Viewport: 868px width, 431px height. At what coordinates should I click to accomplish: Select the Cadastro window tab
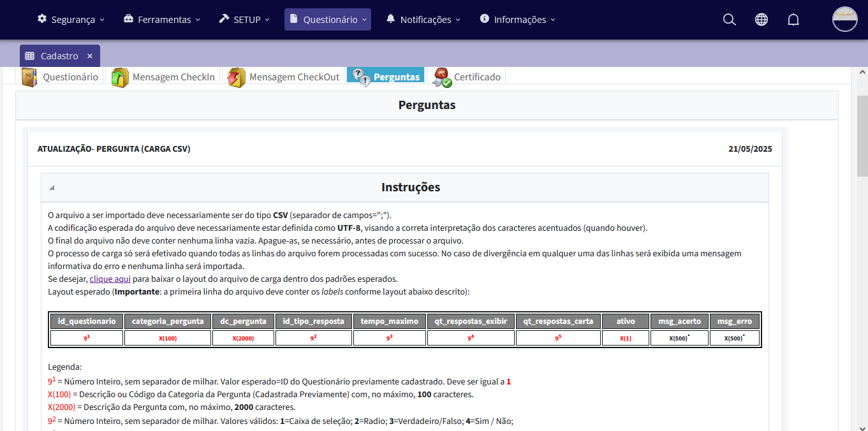tap(60, 56)
